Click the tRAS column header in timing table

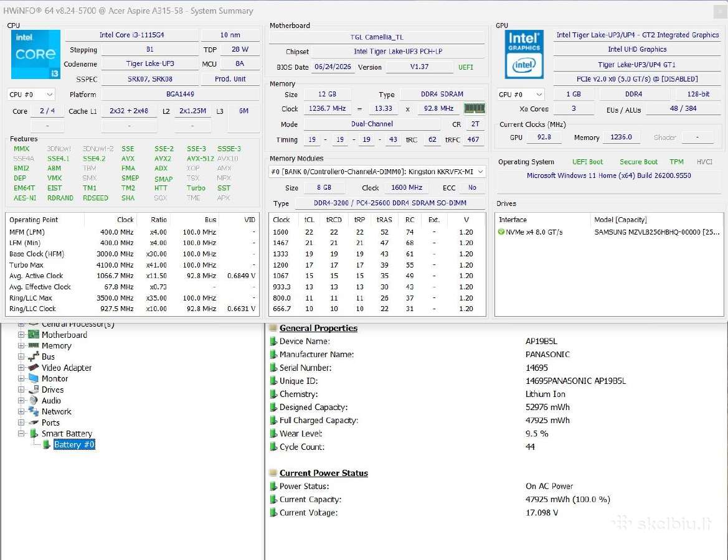tap(384, 220)
